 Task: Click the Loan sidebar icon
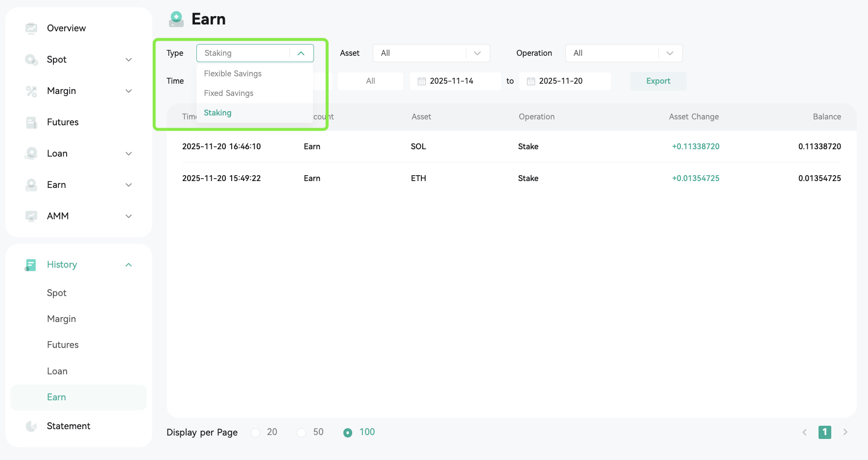coord(31,154)
